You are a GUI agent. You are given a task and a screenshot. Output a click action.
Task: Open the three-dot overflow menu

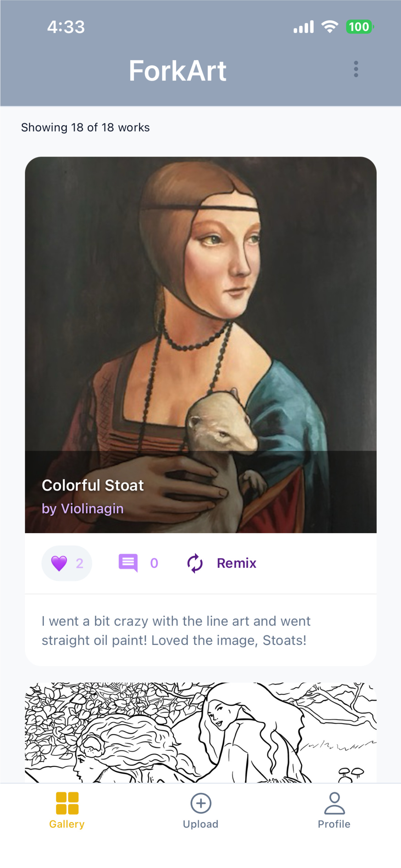click(x=355, y=69)
